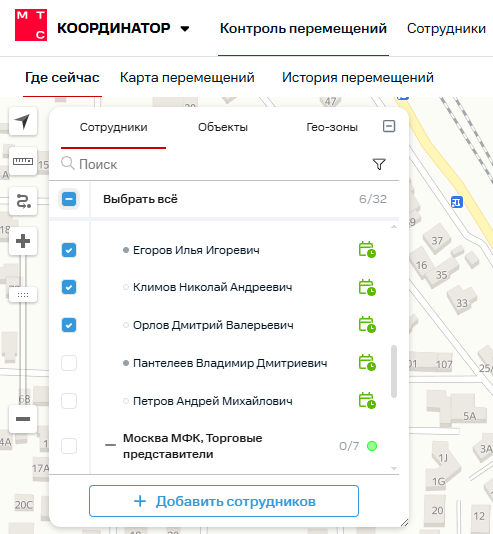Image resolution: width=493 pixels, height=534 pixels.
Task: Click the КООРДИНАТОР product title
Action: coord(114,28)
